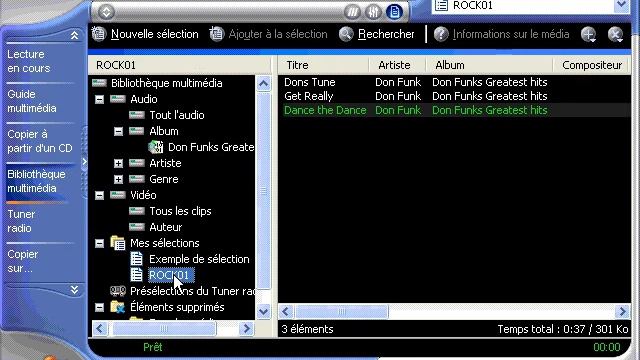The width and height of the screenshot is (640, 360).
Task: Click the Audio node icon
Action: click(118, 99)
